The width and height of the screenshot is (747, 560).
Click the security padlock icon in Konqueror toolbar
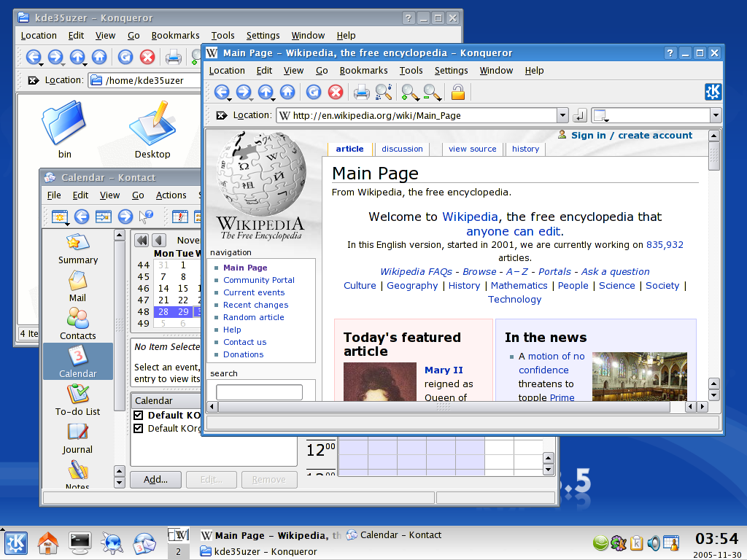(456, 92)
